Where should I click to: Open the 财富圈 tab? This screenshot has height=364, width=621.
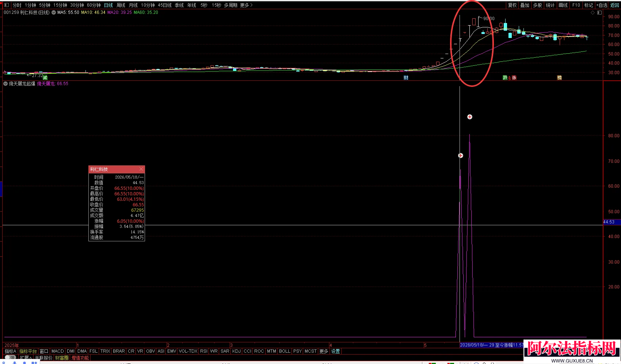[x=62, y=358]
